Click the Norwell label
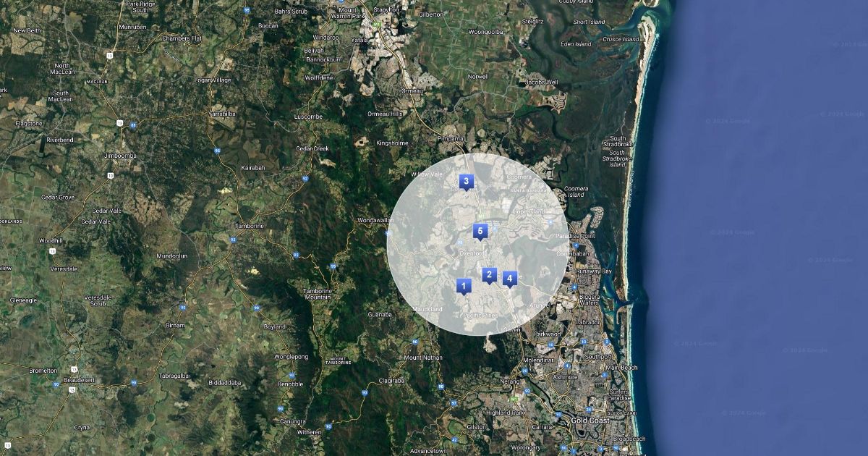The image size is (868, 456). point(478,76)
